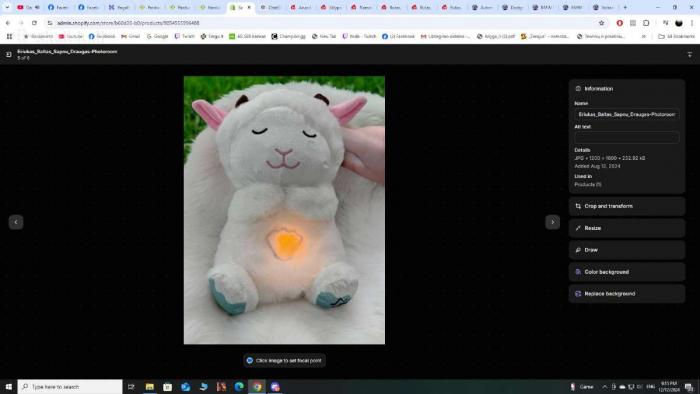Open the All Bookmarks folder

coord(676,36)
